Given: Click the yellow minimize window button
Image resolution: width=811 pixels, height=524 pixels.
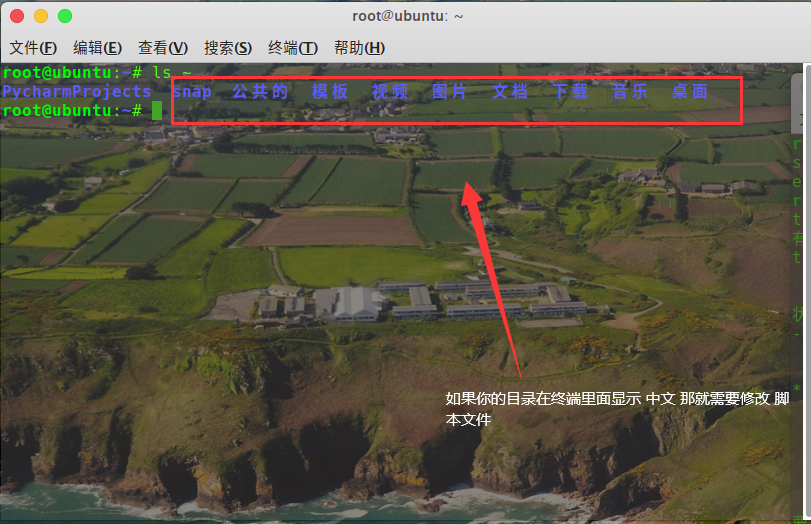Looking at the screenshot, I should click(41, 16).
